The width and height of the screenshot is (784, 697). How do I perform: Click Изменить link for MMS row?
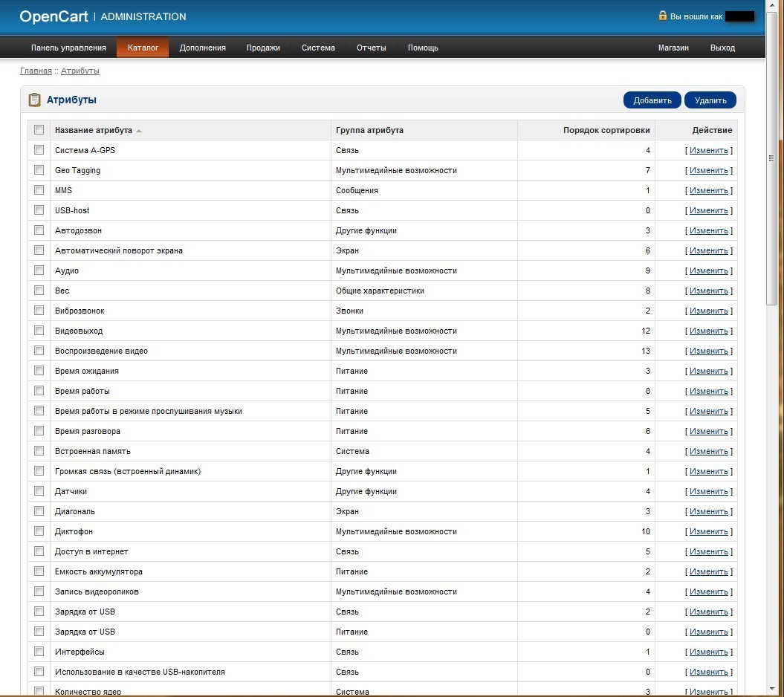708,190
